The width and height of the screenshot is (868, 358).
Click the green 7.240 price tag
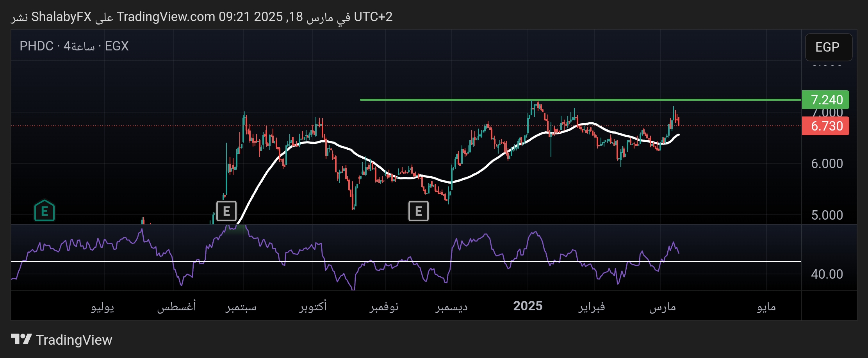pos(825,100)
